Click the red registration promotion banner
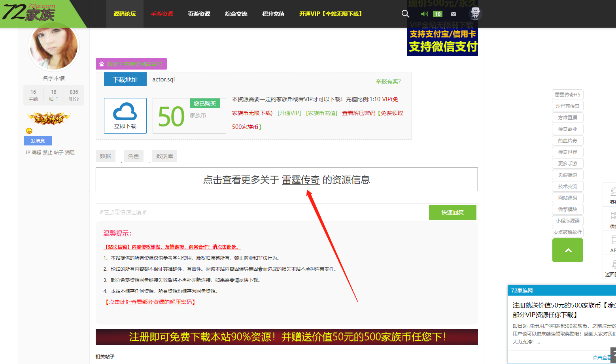 (x=287, y=337)
